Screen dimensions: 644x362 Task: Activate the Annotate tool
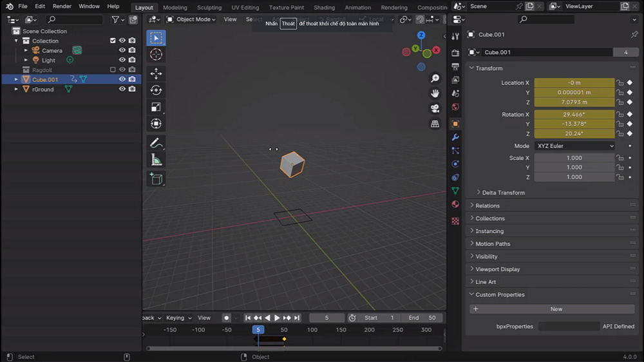point(156,143)
